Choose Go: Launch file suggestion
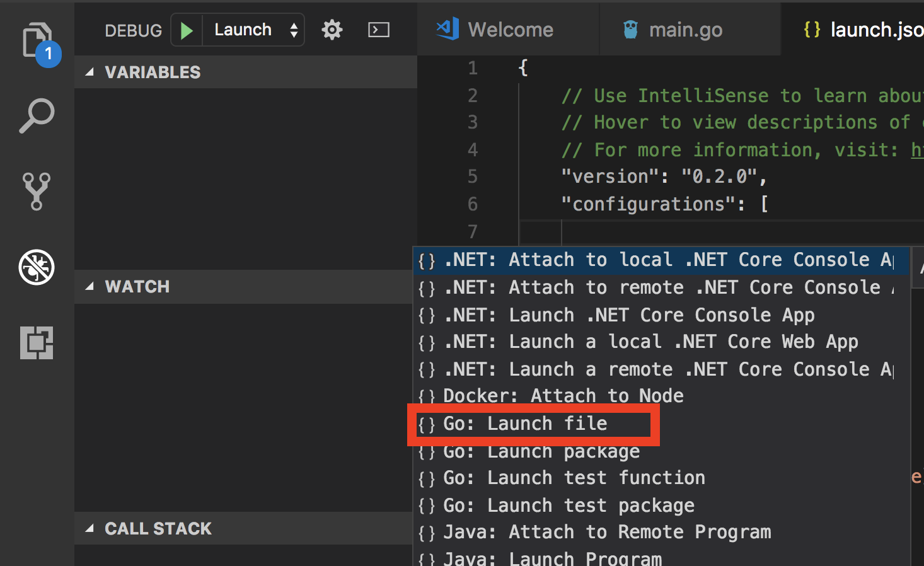924x566 pixels. [661, 424]
